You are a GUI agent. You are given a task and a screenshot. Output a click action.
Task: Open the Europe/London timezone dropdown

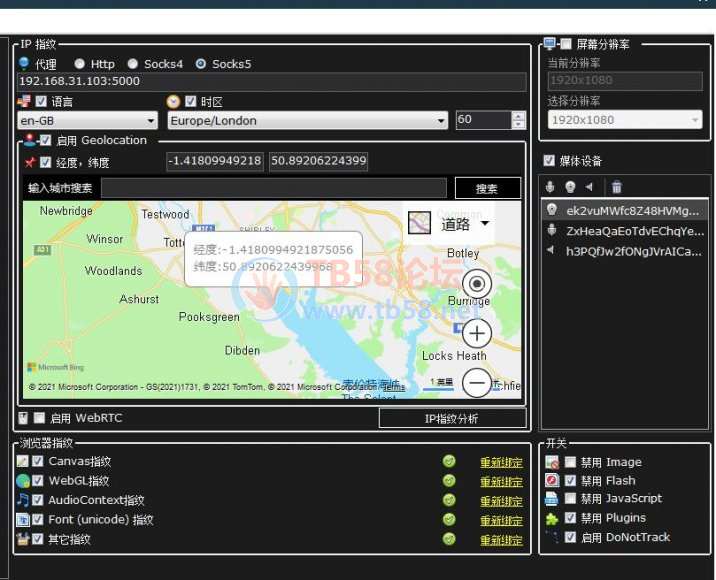point(307,121)
